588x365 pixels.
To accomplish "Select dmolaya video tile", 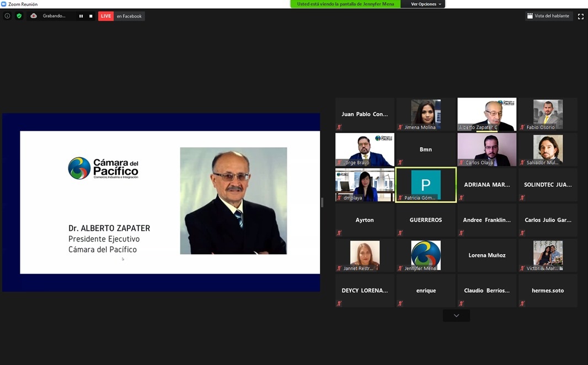I will [365, 185].
